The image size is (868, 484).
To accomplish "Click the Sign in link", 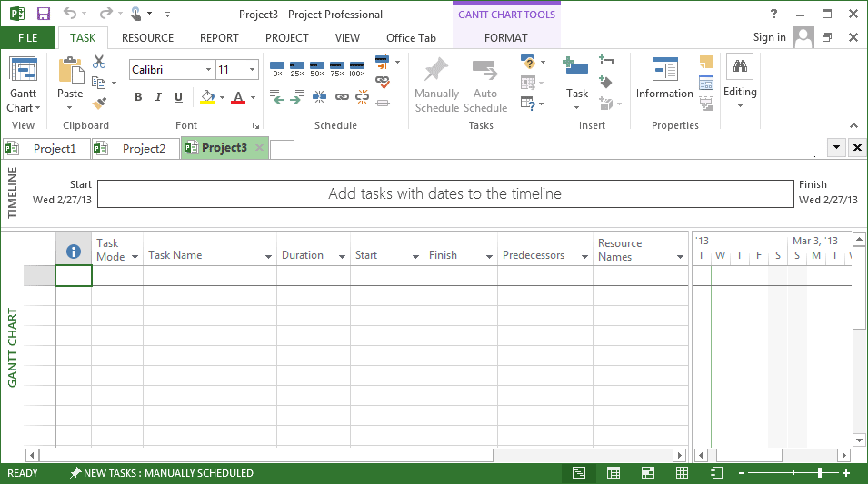I will click(x=769, y=37).
